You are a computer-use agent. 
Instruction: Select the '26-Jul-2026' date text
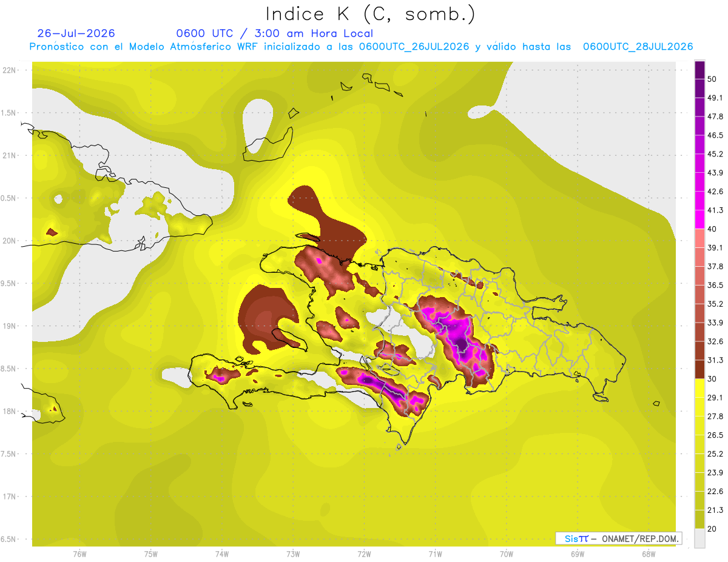click(x=76, y=33)
